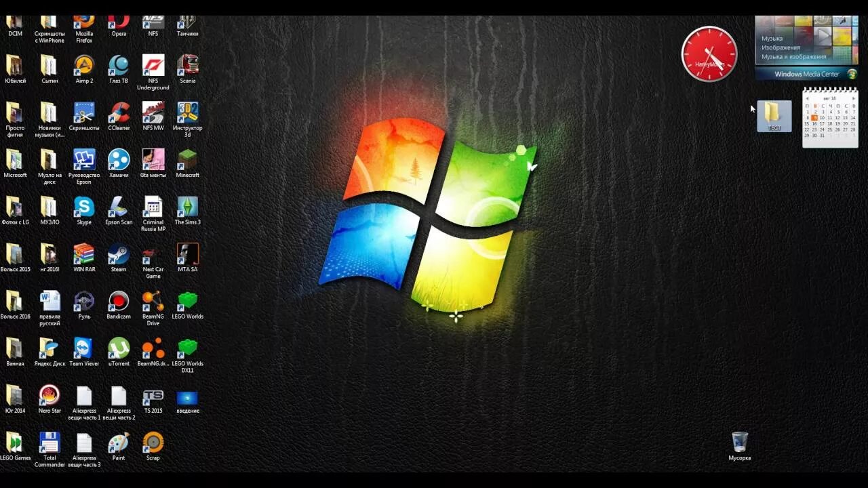Screen dimensions: 868x488
Task: Launch the Хамачи shortcut
Action: [x=119, y=163]
